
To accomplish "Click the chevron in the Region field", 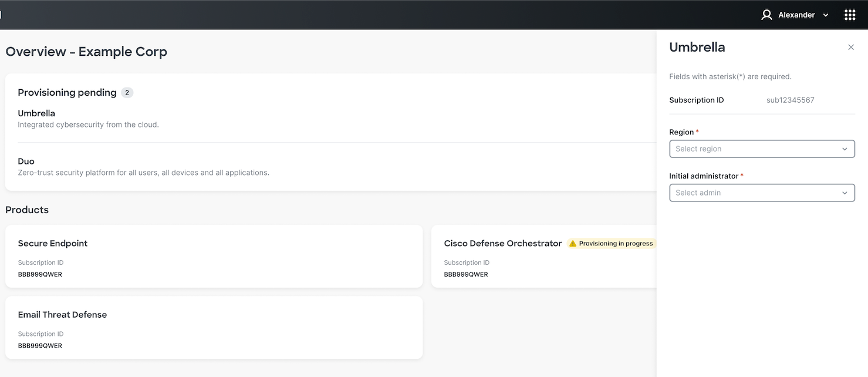I will 845,149.
